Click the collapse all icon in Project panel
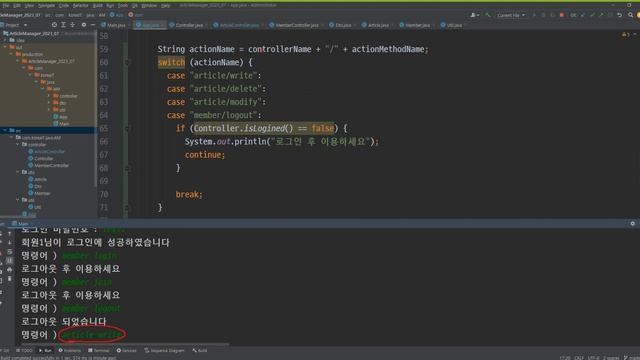640x360 pixels. coord(73,25)
